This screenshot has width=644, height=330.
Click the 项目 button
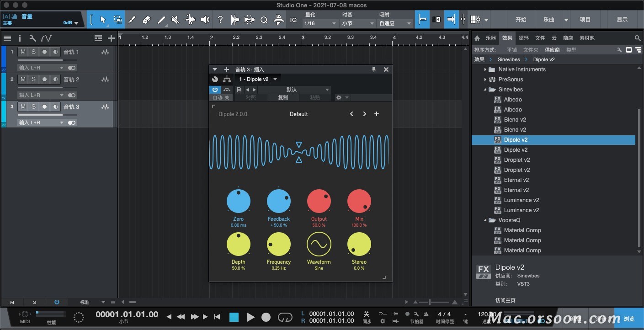(x=585, y=20)
